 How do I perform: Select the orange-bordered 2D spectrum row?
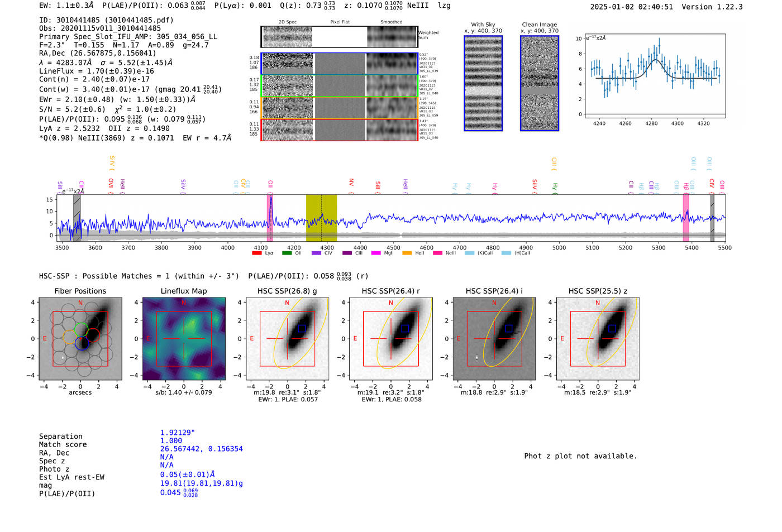(340, 108)
